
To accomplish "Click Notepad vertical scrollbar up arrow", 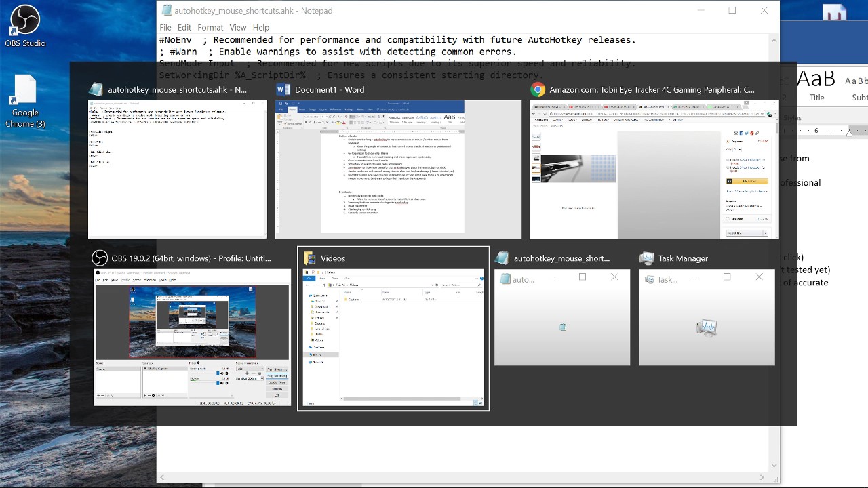I will pyautogui.click(x=774, y=40).
